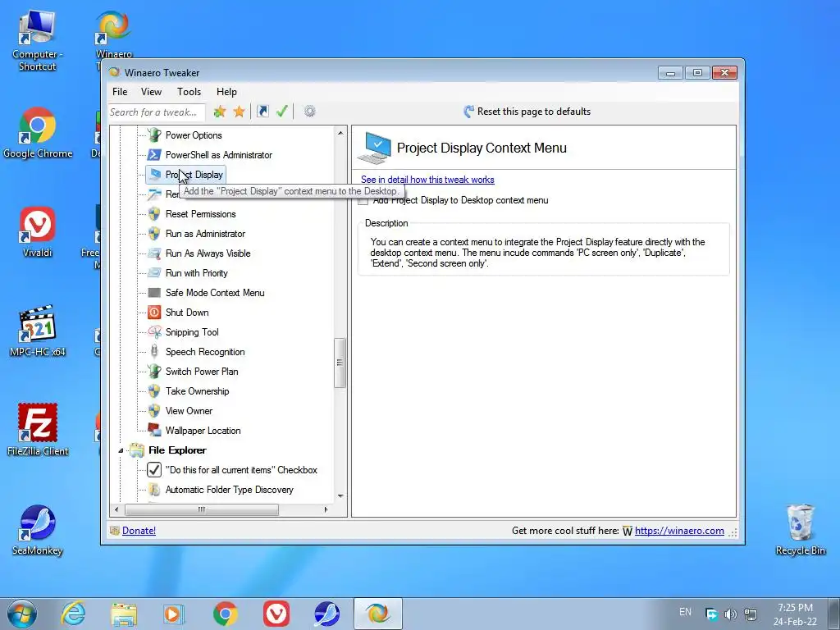This screenshot has height=630, width=840.
Task: Open the Tools menu
Action: pyautogui.click(x=189, y=92)
